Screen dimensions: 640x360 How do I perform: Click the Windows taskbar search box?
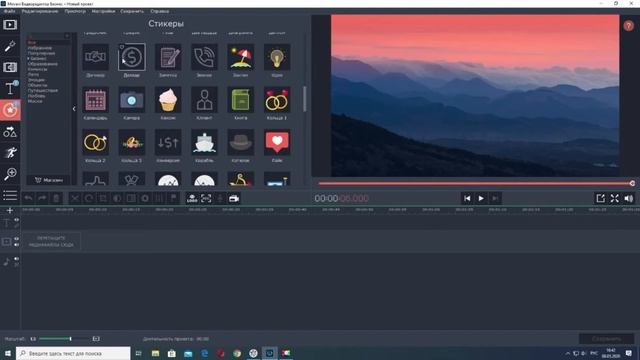[73, 353]
